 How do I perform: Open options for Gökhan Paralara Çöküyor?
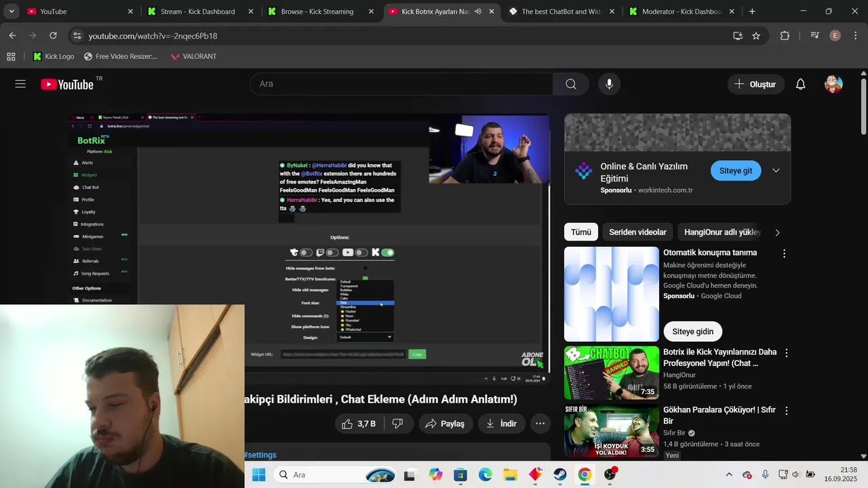tap(787, 411)
